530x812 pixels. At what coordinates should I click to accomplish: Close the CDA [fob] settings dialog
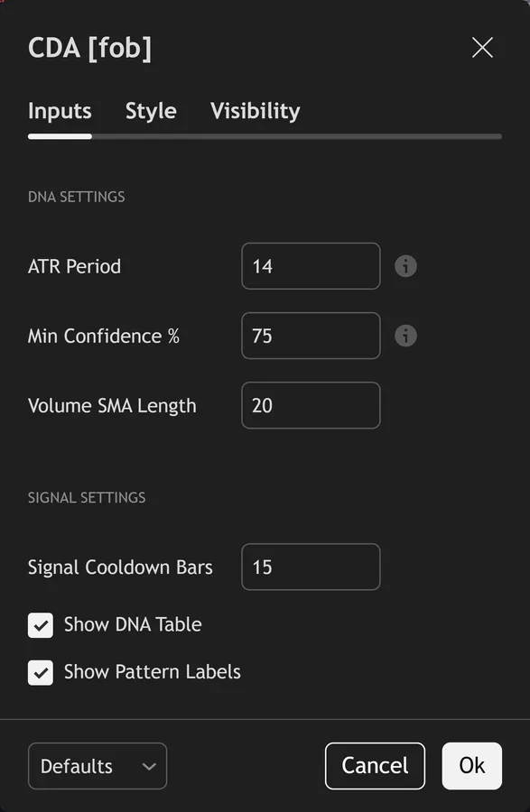[x=482, y=48]
